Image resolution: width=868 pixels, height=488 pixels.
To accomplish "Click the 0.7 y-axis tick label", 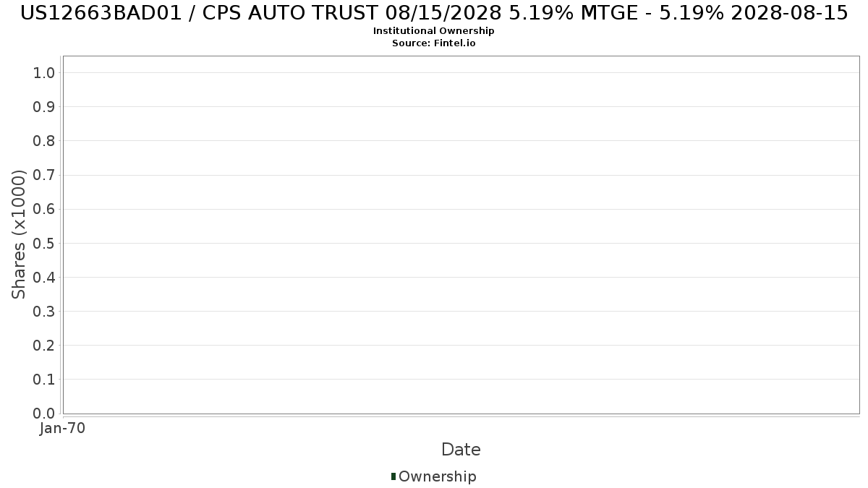I will click(44, 175).
